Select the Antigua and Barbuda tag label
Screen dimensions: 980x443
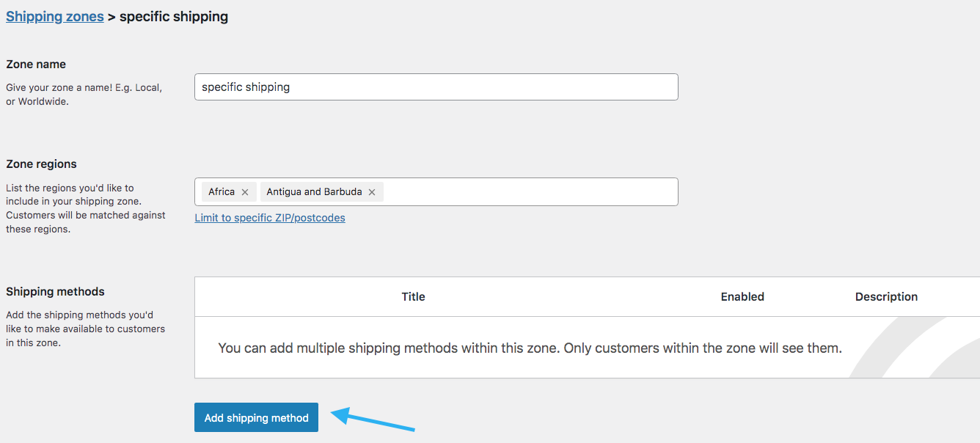point(314,191)
